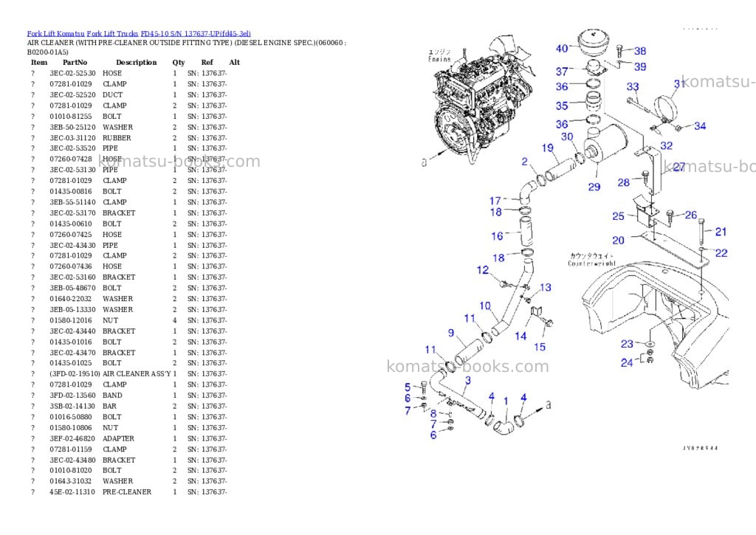Click callout 29 on the diagram

pos(594,187)
